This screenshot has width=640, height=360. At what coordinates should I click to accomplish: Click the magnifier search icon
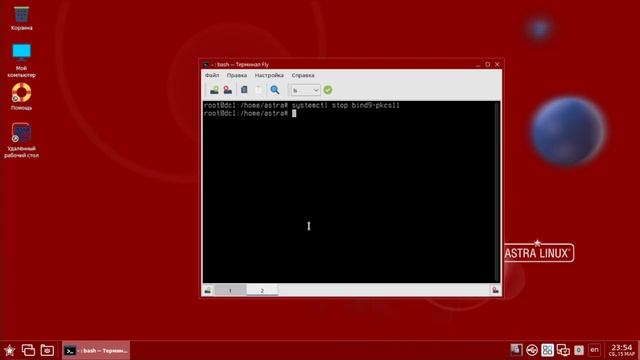point(275,90)
